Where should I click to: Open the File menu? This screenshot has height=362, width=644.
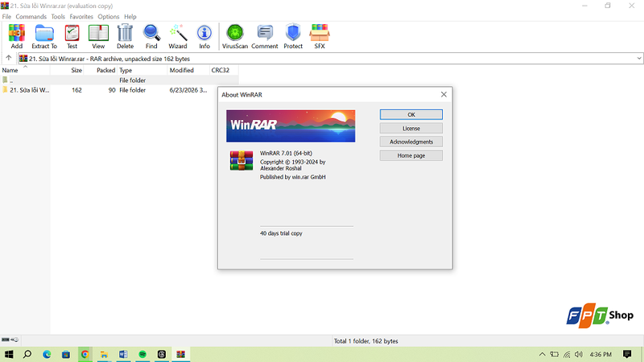[6, 16]
